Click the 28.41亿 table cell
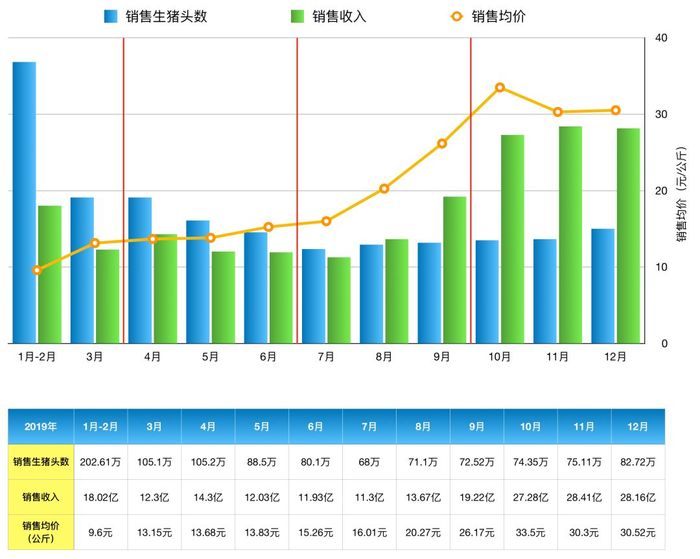 [584, 497]
